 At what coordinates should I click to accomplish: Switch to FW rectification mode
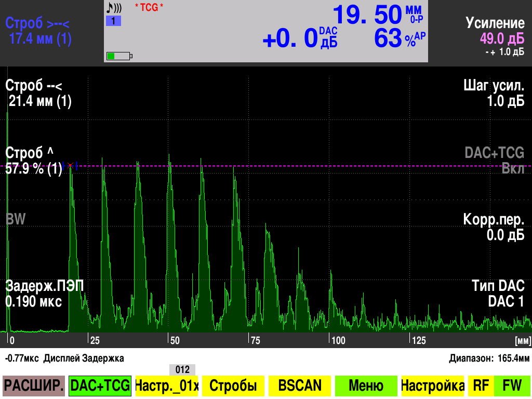tap(512, 386)
